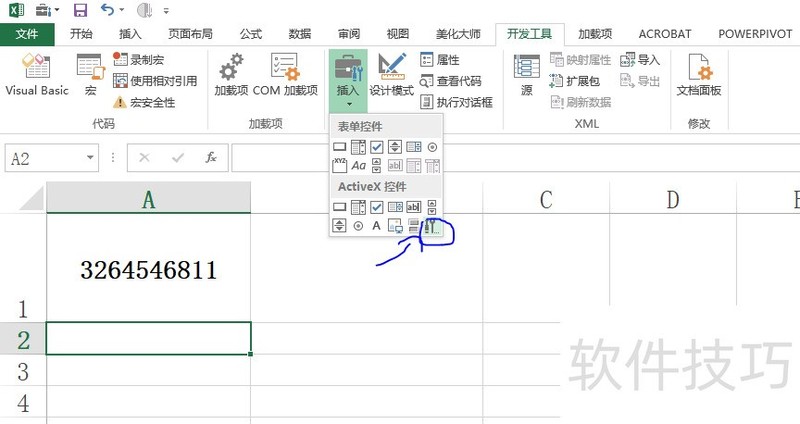Open the 加载项 add-ins gear icon
This screenshot has width=800, height=424.
pos(231,75)
